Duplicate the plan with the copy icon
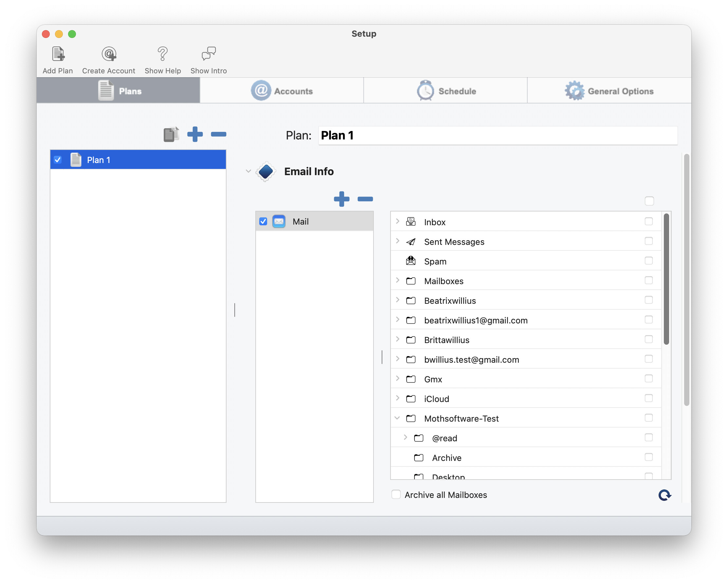Image resolution: width=728 pixels, height=584 pixels. [171, 135]
